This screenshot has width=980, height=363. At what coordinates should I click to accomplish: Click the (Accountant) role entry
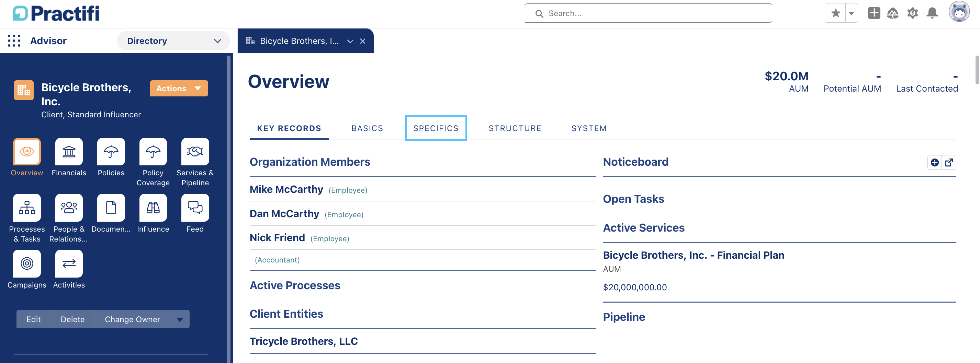click(277, 260)
